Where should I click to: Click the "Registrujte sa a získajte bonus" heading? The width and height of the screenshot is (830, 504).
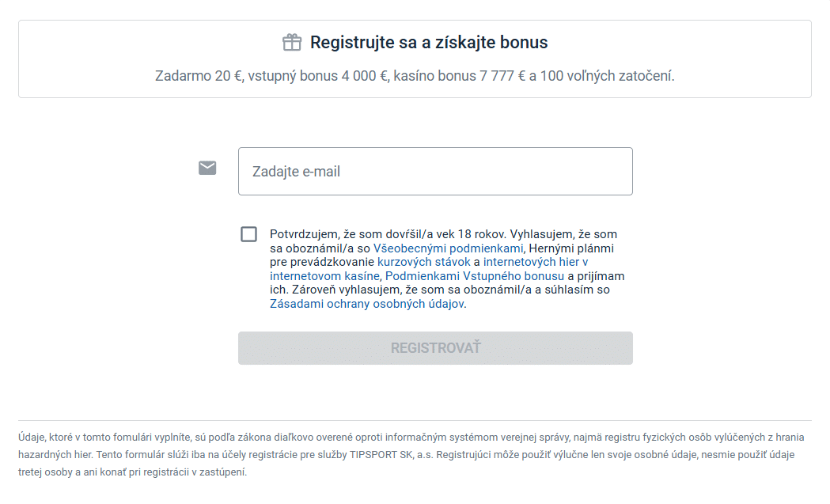(x=429, y=43)
